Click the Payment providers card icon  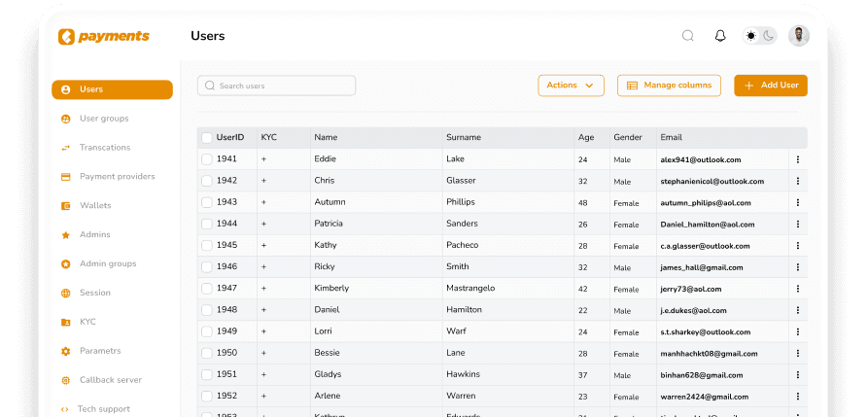coord(65,177)
